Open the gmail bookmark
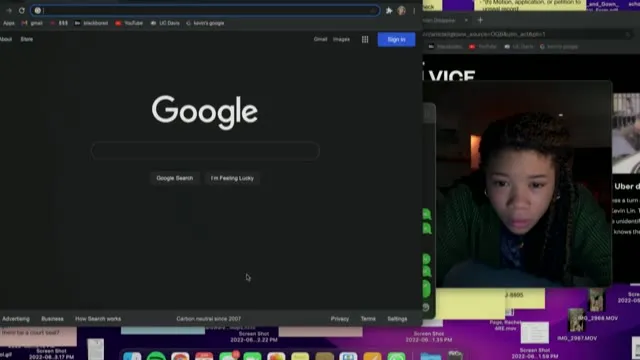640x360 pixels. click(32, 23)
